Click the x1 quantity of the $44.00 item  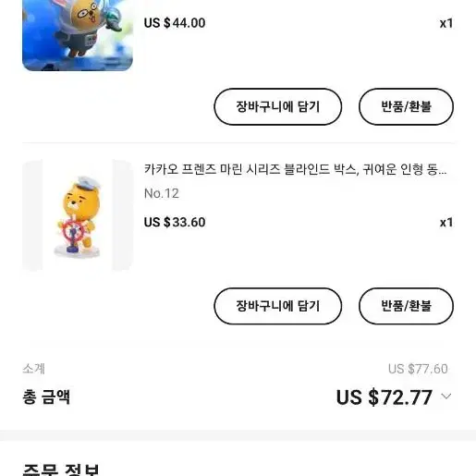tap(446, 23)
